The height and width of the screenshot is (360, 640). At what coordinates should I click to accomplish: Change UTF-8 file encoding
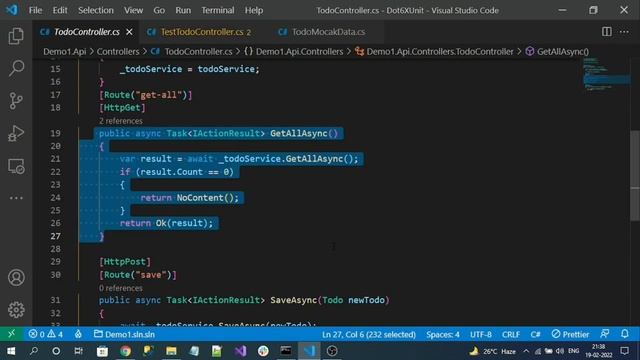[x=480, y=334]
